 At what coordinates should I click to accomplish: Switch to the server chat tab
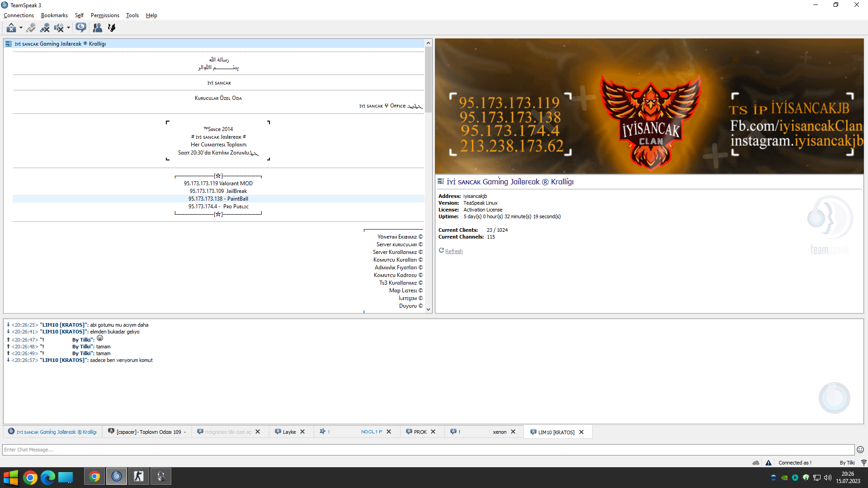click(52, 432)
